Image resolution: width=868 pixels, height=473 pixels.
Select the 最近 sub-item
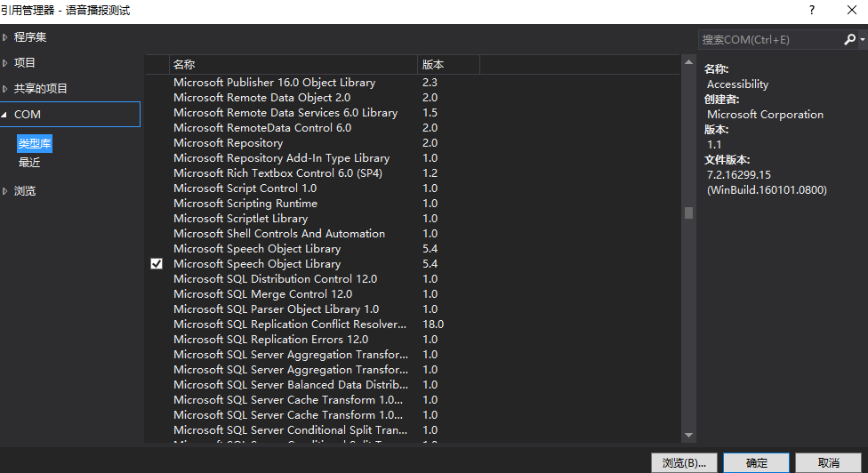click(x=29, y=163)
